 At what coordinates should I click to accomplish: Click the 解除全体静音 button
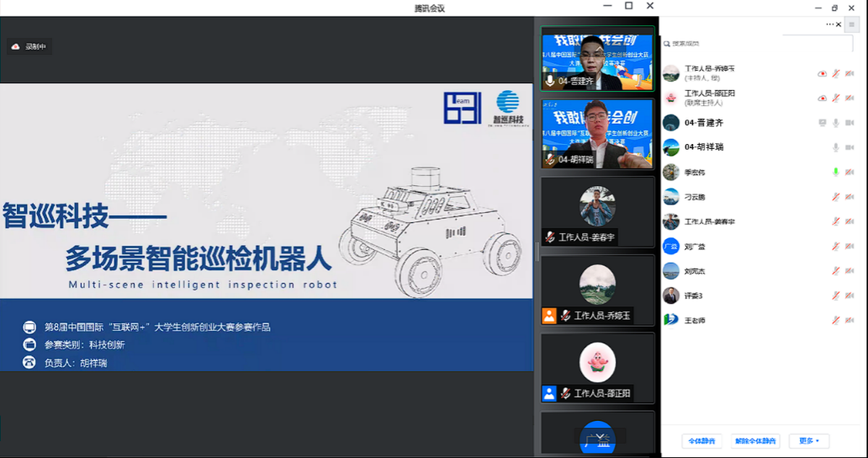(x=755, y=441)
